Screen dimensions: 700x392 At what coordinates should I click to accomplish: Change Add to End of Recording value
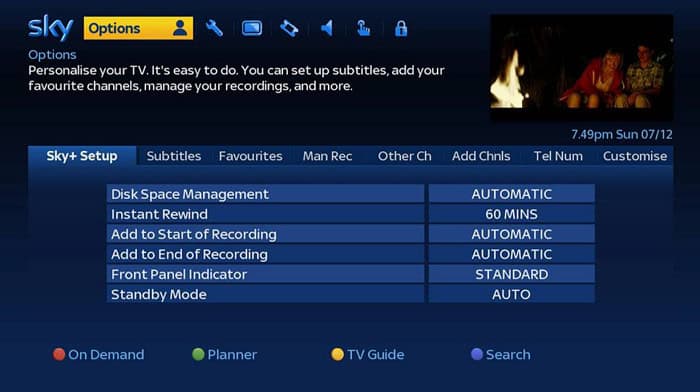(512, 254)
